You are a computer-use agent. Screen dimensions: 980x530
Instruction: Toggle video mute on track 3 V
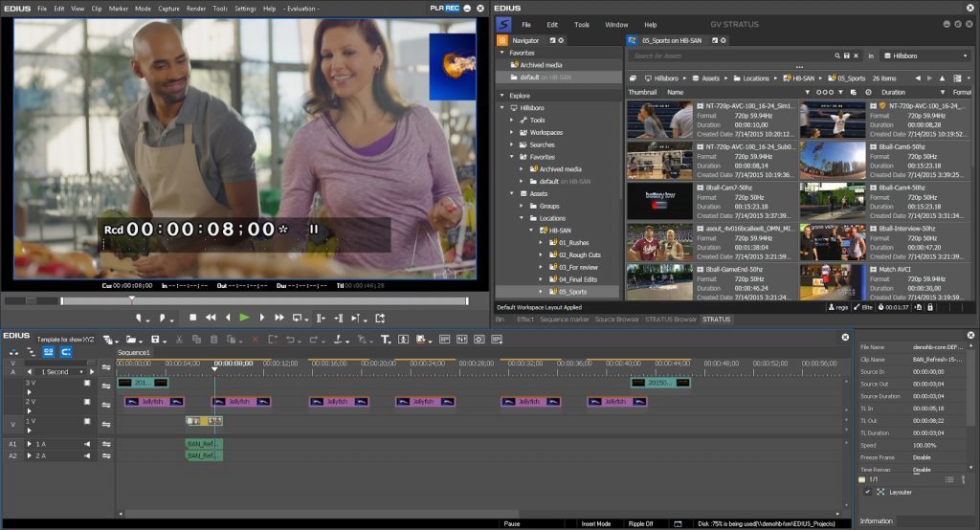coord(87,383)
